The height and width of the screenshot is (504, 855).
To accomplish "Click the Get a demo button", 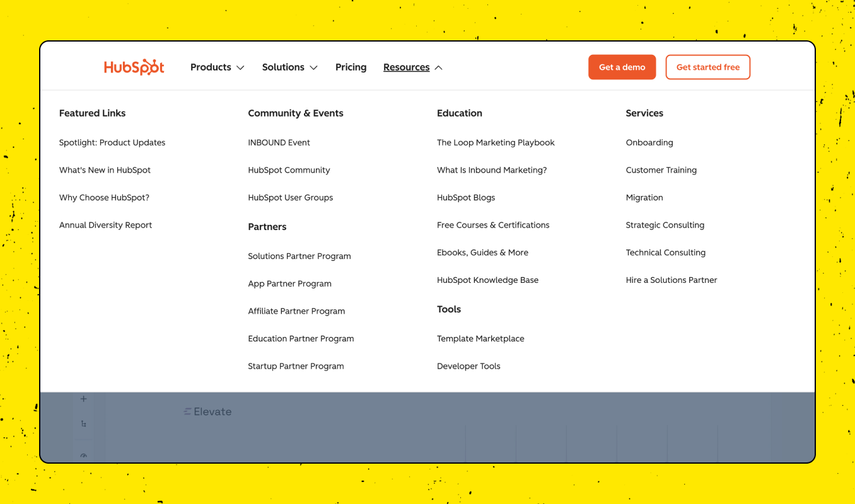I will pyautogui.click(x=622, y=67).
